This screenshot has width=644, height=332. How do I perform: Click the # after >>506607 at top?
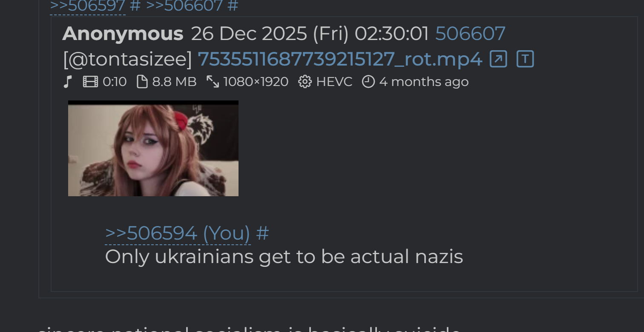click(x=233, y=6)
